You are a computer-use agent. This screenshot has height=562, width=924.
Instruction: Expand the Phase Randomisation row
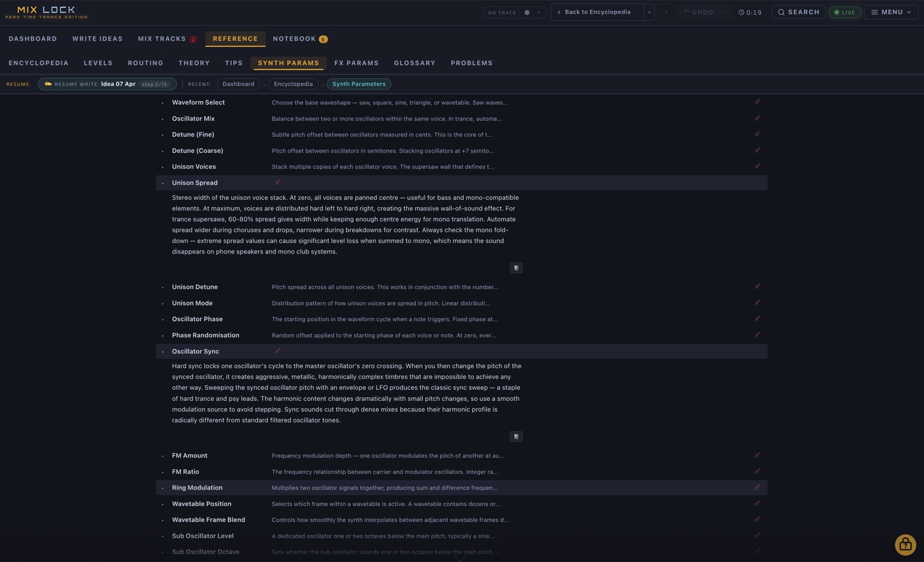461,336
